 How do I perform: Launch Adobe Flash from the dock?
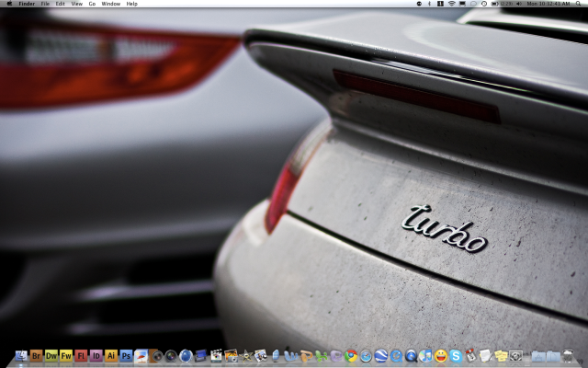point(82,355)
